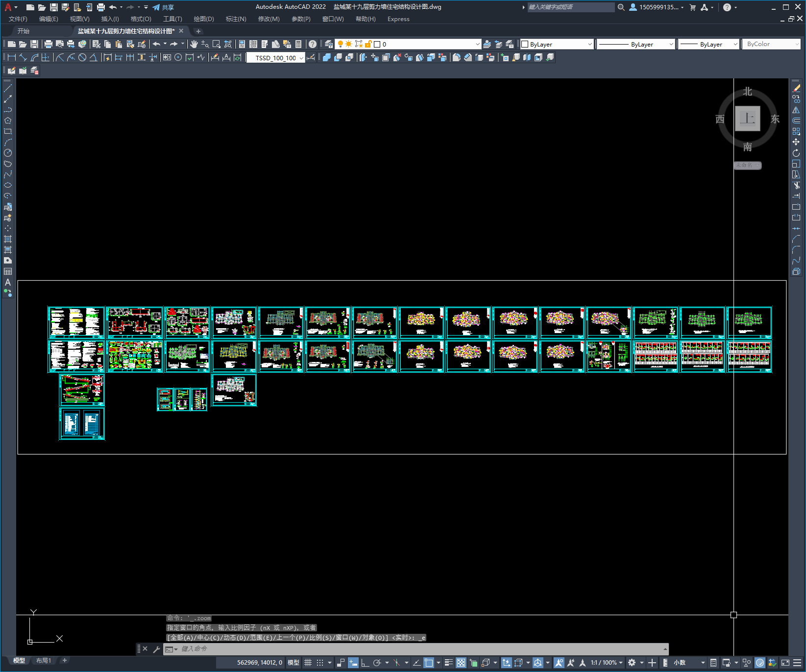Click the coordinates readout 562969, 14012, 0

260,663
